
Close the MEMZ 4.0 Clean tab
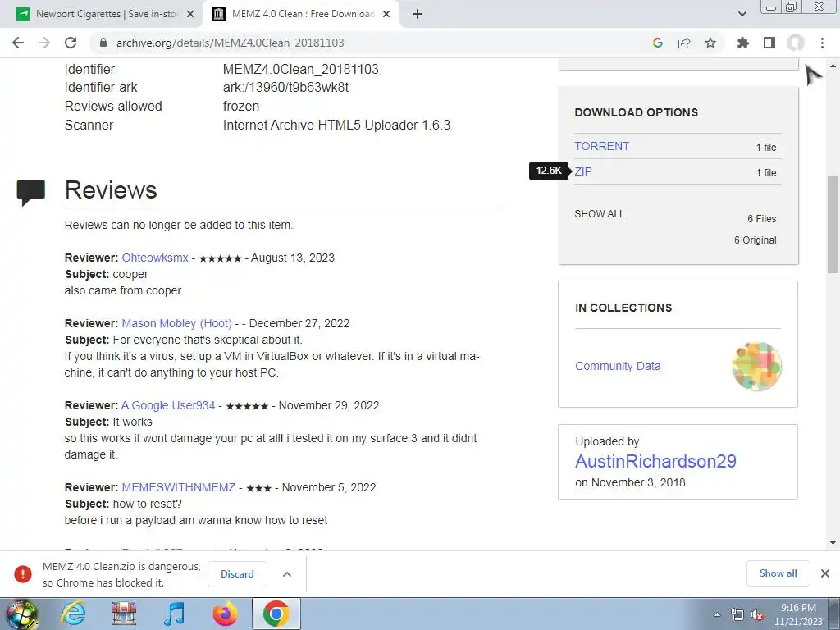click(x=386, y=14)
